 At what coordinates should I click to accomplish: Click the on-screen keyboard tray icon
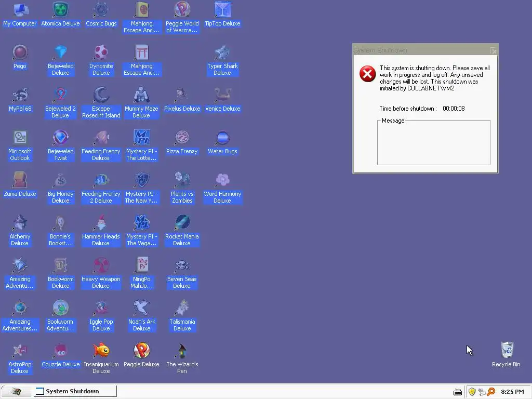pos(457,392)
